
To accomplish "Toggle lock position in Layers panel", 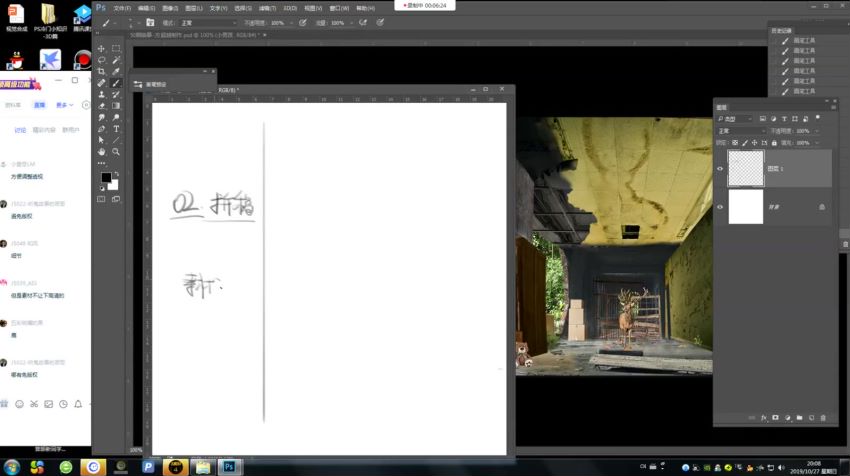I will coord(755,143).
